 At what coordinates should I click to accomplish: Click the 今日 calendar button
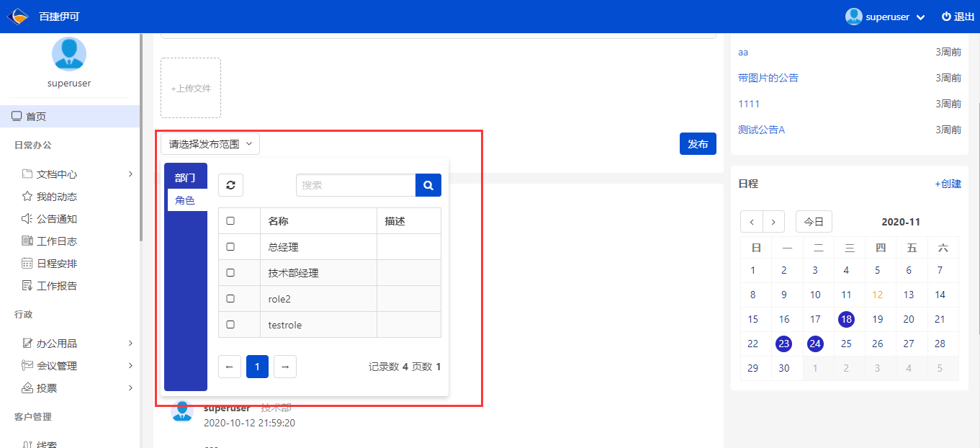pos(814,222)
